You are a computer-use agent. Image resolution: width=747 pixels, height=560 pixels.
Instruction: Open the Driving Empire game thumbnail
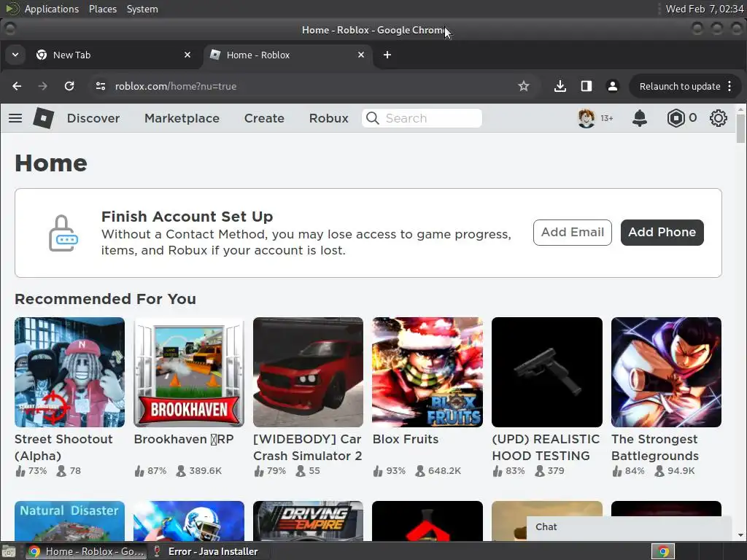tap(309, 521)
